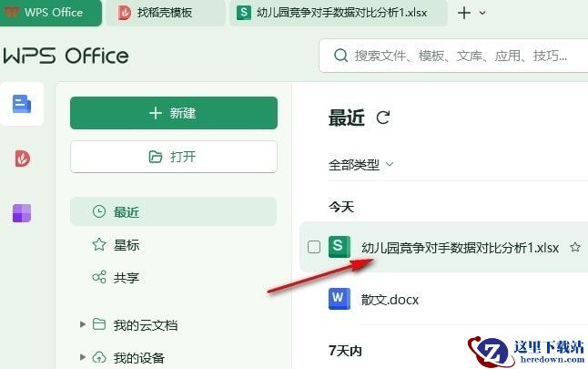Switch to the 幼儿园竞争对手数据对比分析1.xlsx tab
This screenshot has height=369, width=588.
tap(339, 13)
